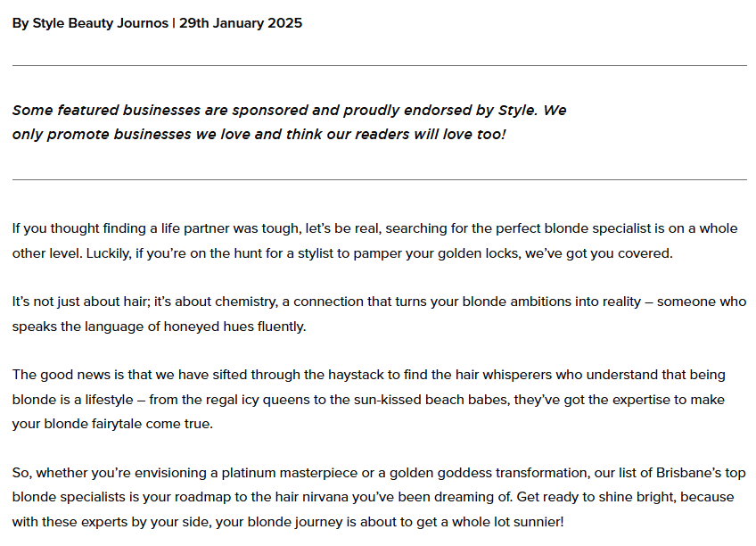This screenshot has height=546, width=756.
Task: Click the word Style in the disclaimer
Action: click(516, 111)
